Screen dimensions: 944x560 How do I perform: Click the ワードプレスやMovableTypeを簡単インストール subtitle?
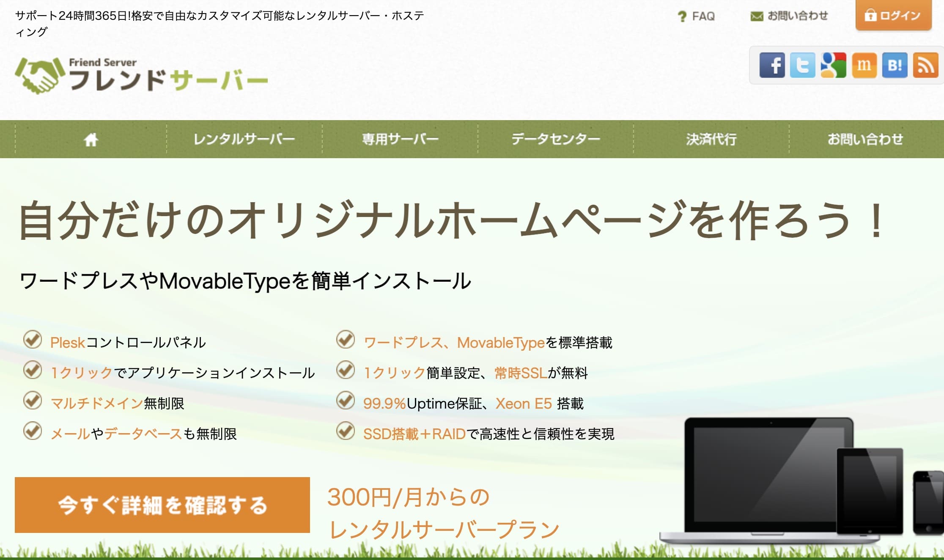click(245, 281)
